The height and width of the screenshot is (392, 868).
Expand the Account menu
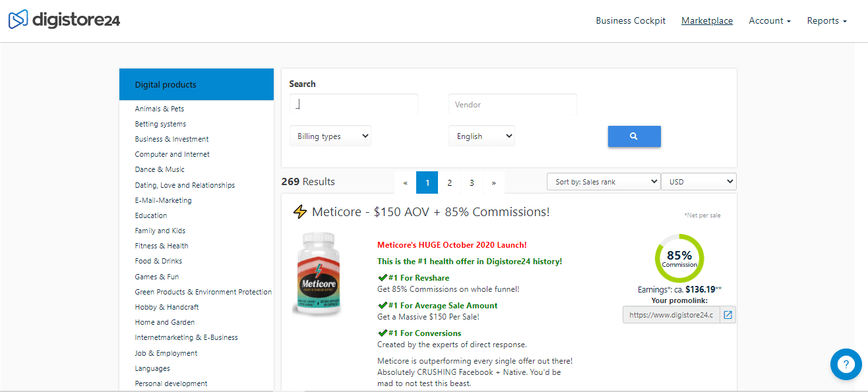point(770,21)
